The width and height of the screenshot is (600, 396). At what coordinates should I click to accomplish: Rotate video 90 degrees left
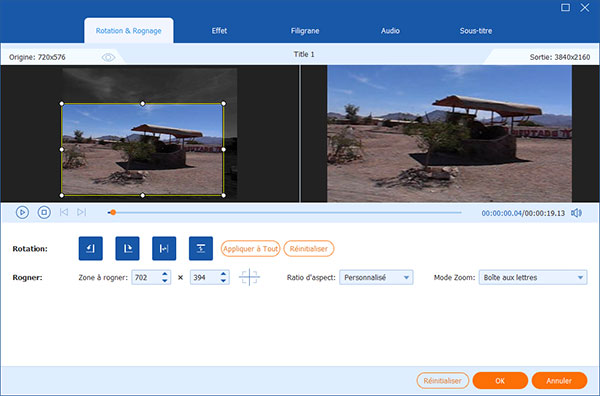click(x=91, y=249)
